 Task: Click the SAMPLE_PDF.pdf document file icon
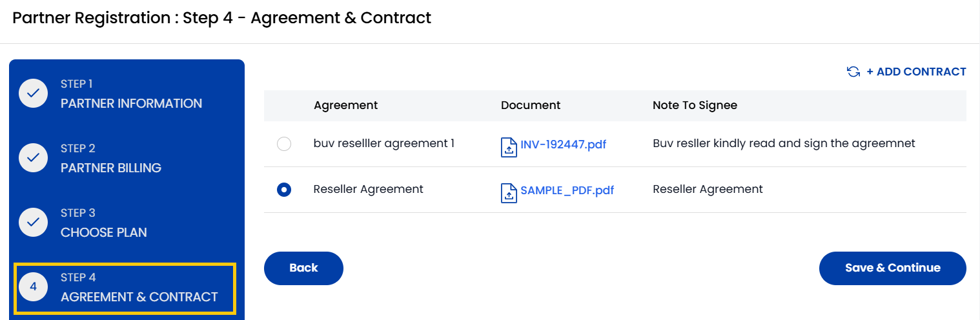[509, 193]
